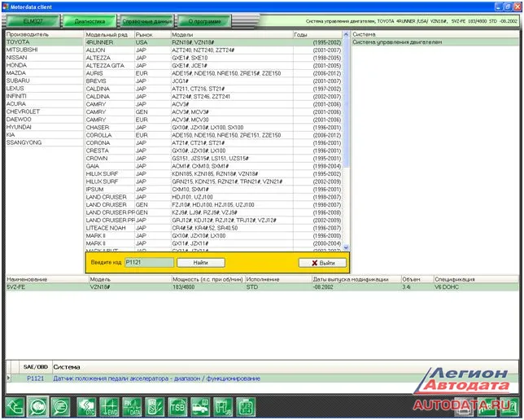
Task: Open the PIN DATA icon
Action: click(x=132, y=407)
